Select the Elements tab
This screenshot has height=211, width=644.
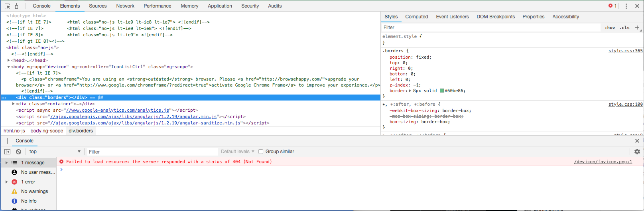click(70, 6)
